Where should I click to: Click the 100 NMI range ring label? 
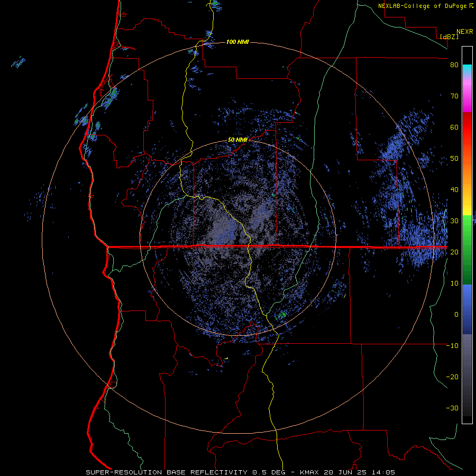pyautogui.click(x=237, y=42)
